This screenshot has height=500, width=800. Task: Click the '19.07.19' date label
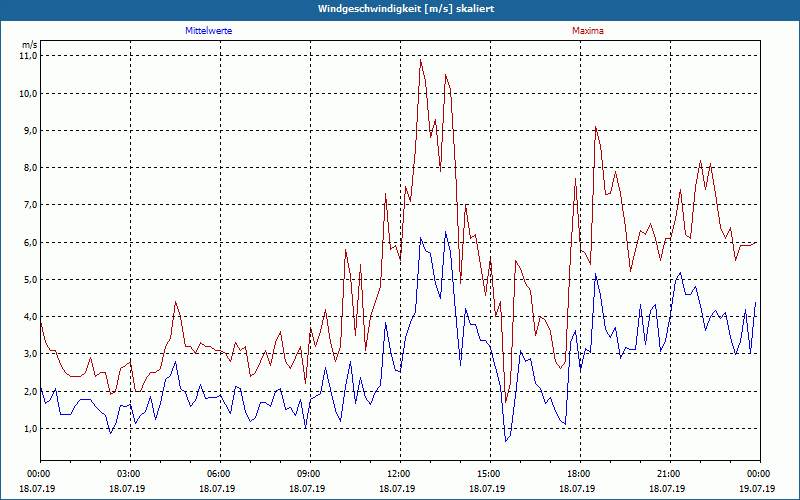[x=757, y=488]
